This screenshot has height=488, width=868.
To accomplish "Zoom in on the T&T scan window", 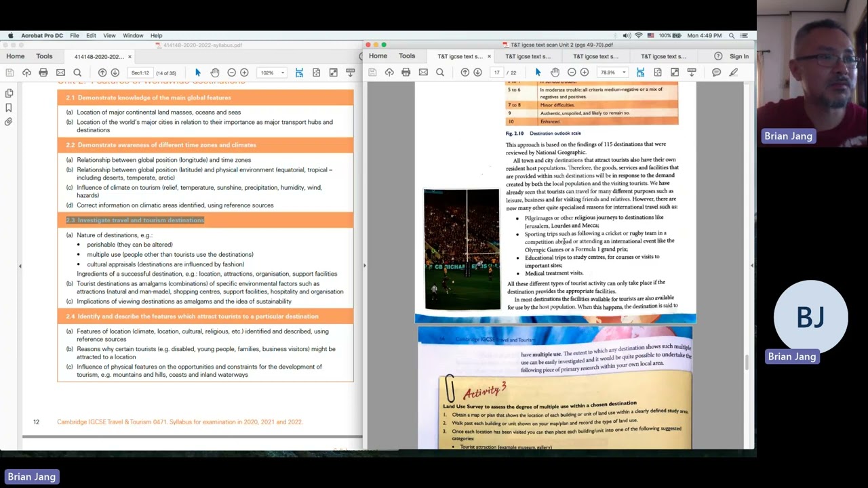I will click(x=585, y=73).
